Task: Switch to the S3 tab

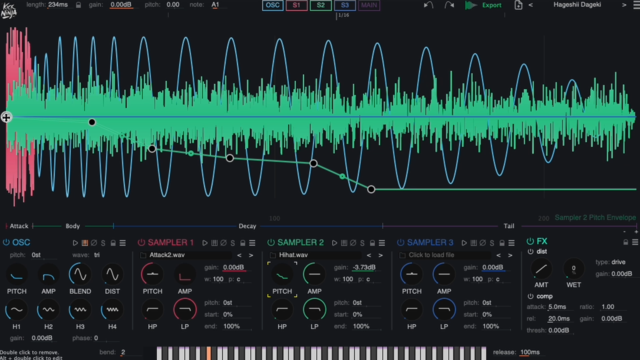Action: pyautogui.click(x=345, y=5)
